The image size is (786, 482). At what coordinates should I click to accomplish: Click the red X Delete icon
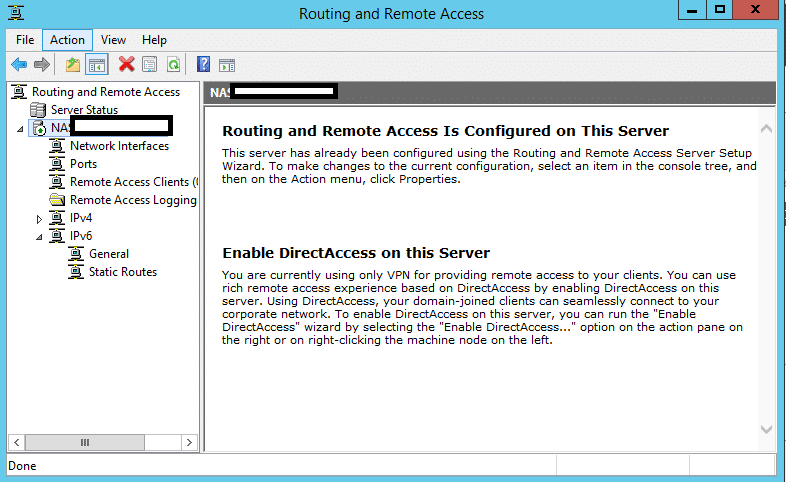126,64
